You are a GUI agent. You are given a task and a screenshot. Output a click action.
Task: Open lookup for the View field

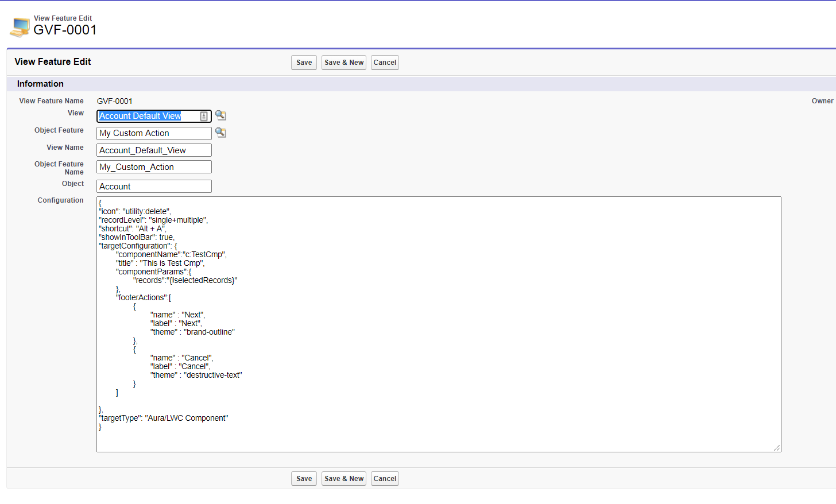point(220,115)
